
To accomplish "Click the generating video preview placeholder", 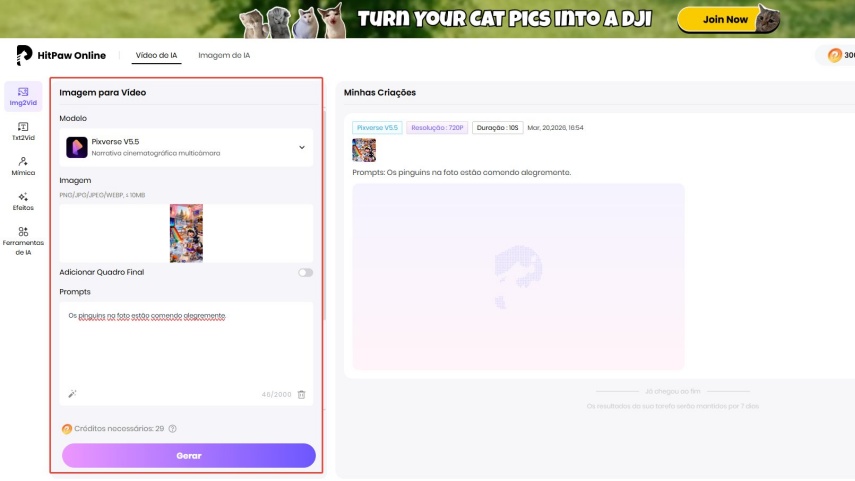I will coord(518,276).
